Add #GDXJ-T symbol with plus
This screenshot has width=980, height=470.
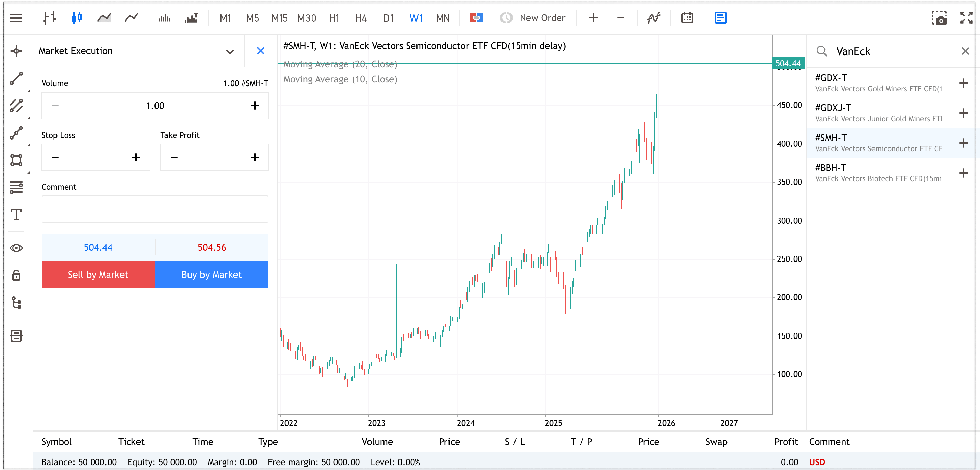click(963, 113)
